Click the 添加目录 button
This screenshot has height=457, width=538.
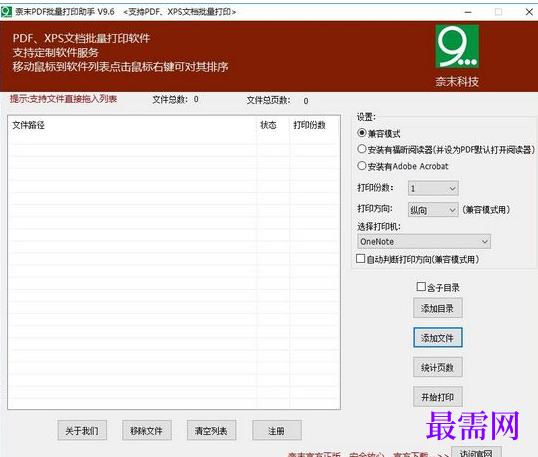[437, 308]
